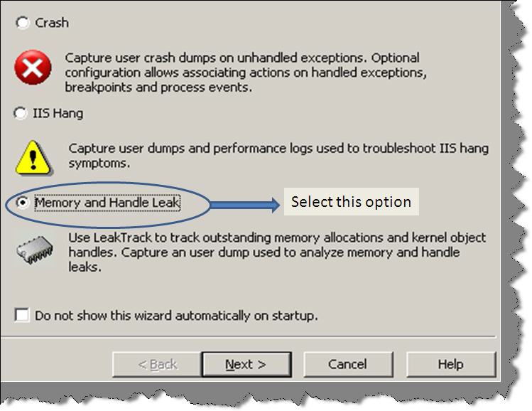This screenshot has height=411, width=532.
Task: Click the 'IIS Hang' label text
Action: click(x=58, y=114)
